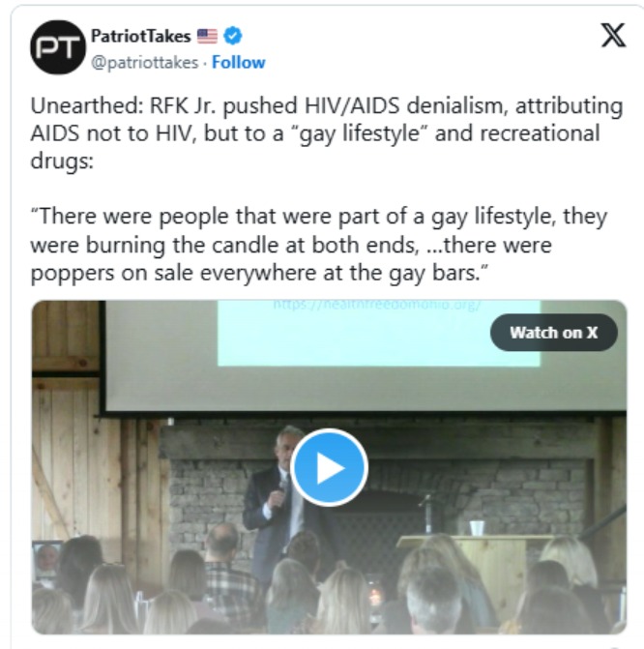Play the embedded video with the blue play button

click(329, 467)
